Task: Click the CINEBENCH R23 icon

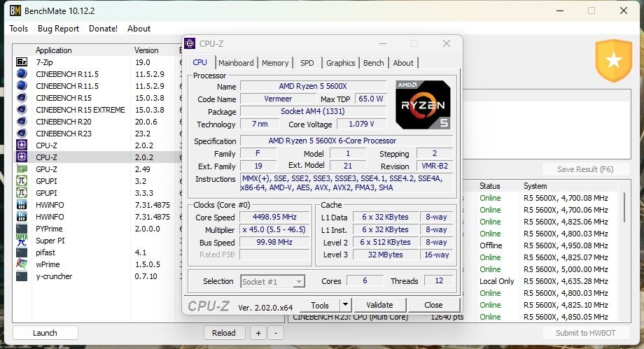Action: tap(22, 134)
